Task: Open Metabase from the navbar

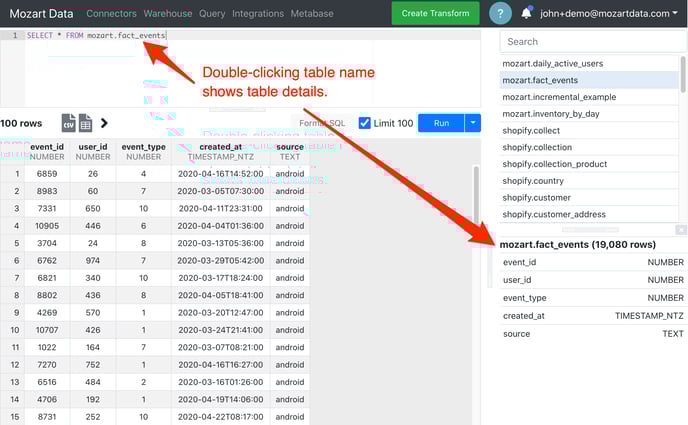Action: [x=312, y=14]
